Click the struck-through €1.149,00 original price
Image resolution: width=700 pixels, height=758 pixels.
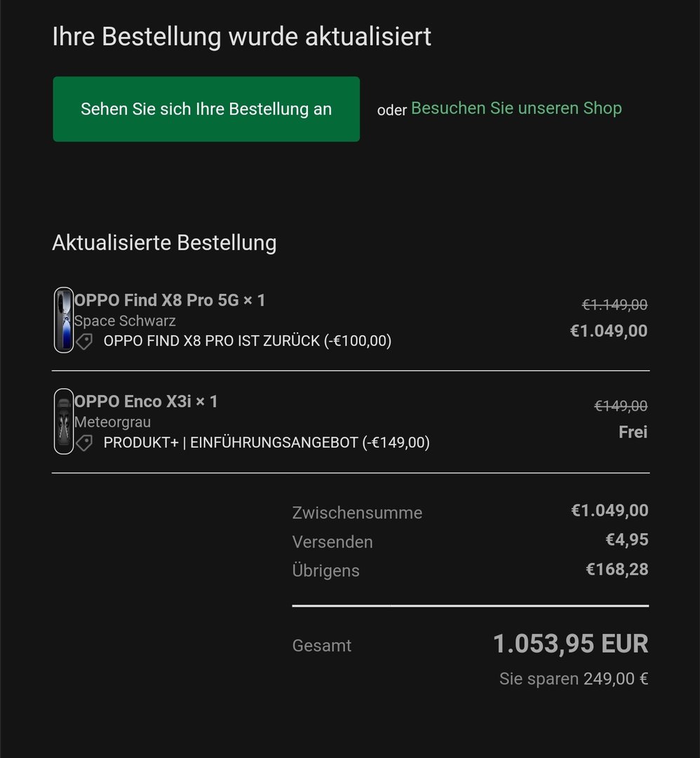tap(614, 305)
